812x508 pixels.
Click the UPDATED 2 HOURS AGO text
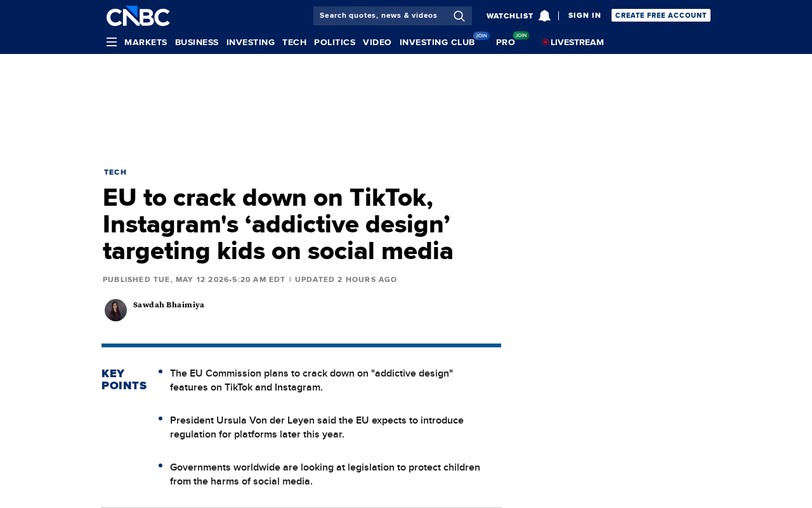346,279
